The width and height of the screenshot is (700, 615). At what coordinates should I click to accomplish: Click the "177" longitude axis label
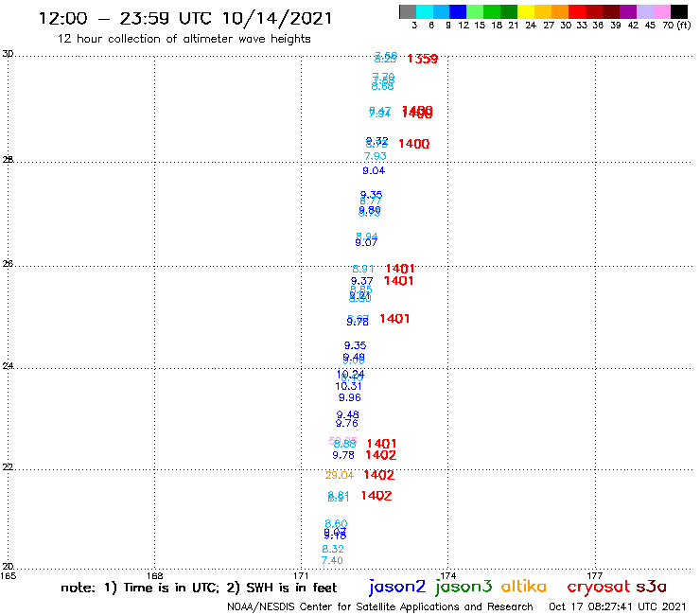click(x=595, y=576)
